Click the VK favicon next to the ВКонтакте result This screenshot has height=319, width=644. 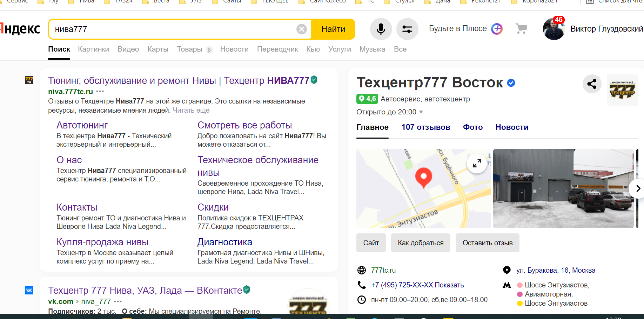(29, 290)
